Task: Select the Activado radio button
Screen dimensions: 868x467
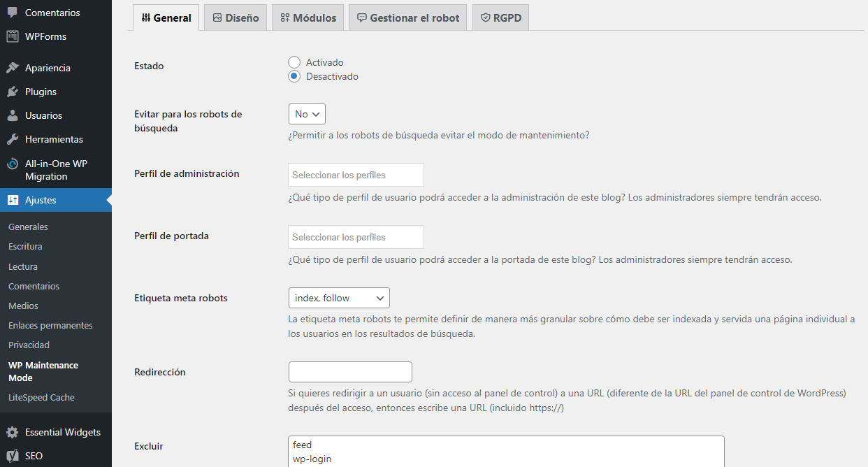Action: 294,62
